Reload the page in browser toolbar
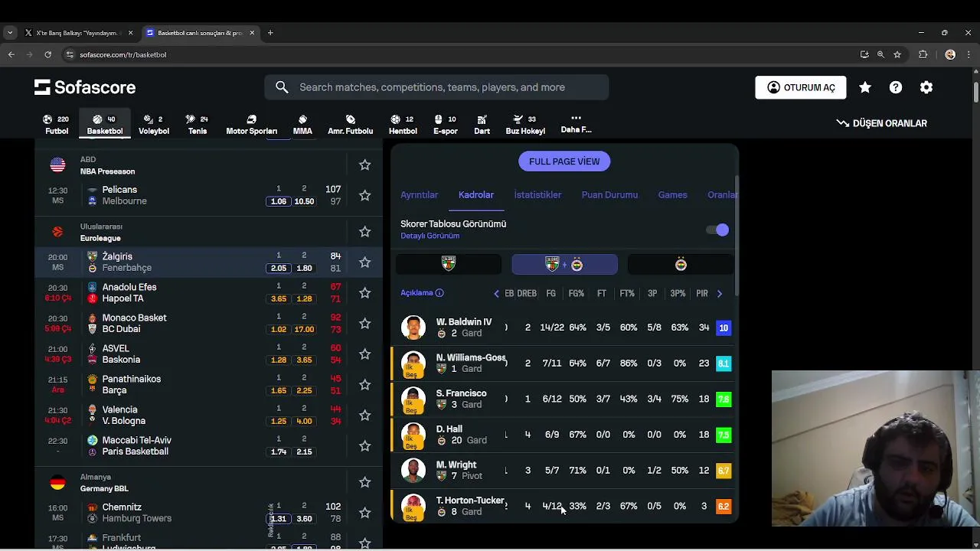980x551 pixels. click(47, 54)
